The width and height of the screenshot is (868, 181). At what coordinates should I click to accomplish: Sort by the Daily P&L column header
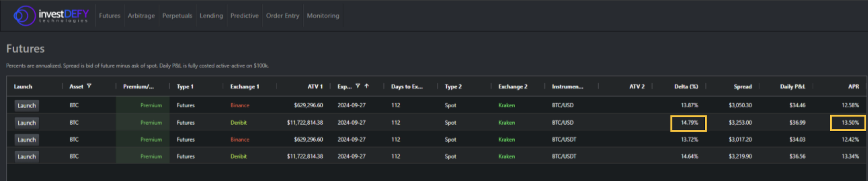pos(792,87)
